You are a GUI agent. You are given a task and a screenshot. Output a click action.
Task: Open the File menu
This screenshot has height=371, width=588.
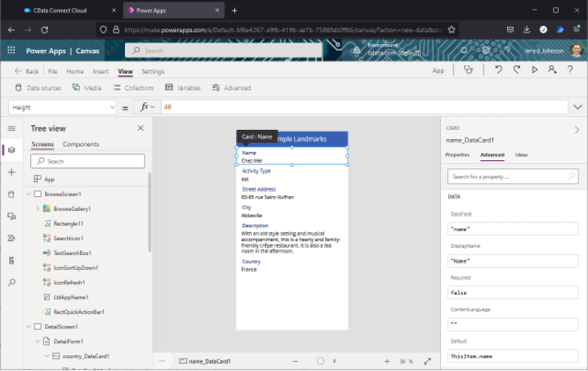pyautogui.click(x=53, y=71)
